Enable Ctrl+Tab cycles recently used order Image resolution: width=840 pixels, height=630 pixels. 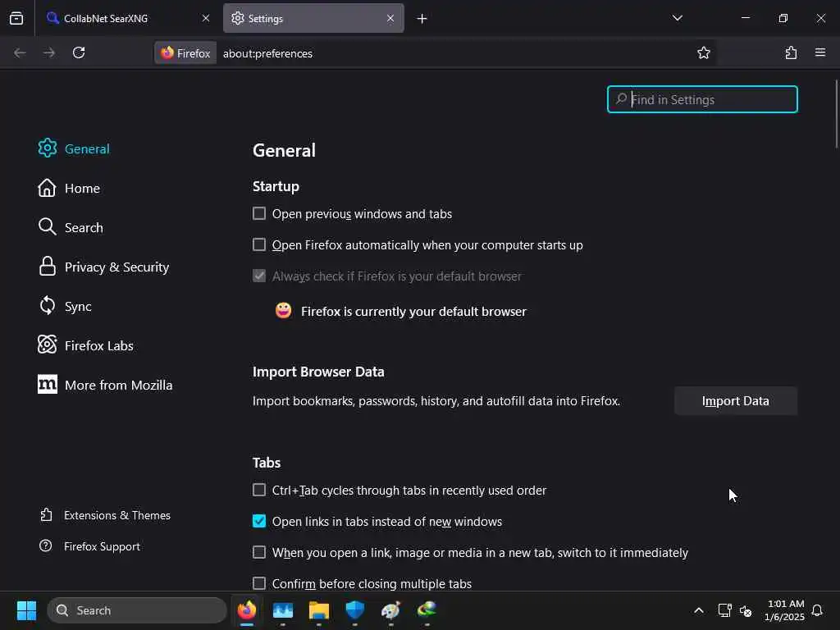click(x=259, y=491)
